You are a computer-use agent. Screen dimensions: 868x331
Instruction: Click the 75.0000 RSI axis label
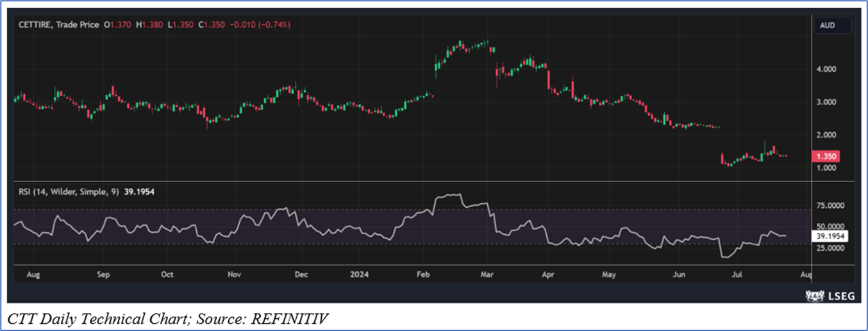830,206
